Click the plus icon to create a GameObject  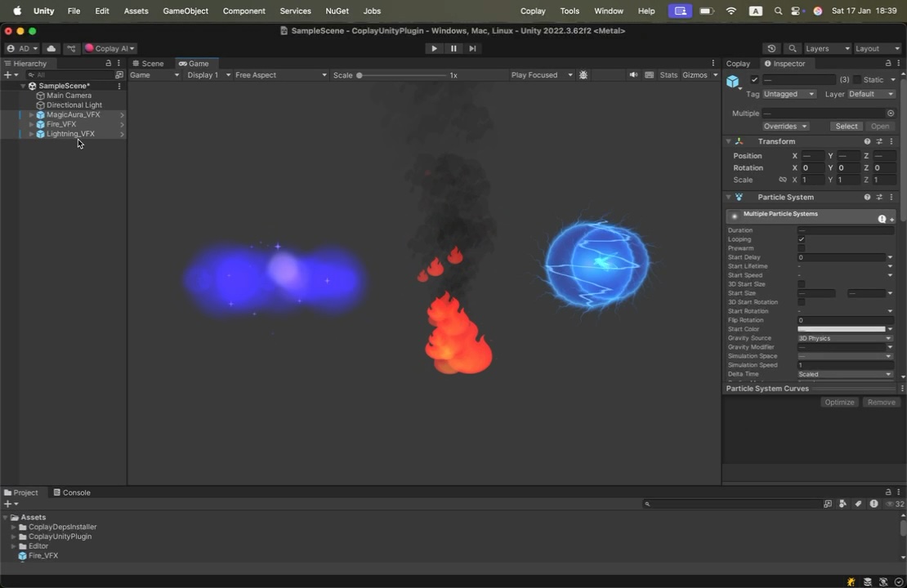click(7, 74)
